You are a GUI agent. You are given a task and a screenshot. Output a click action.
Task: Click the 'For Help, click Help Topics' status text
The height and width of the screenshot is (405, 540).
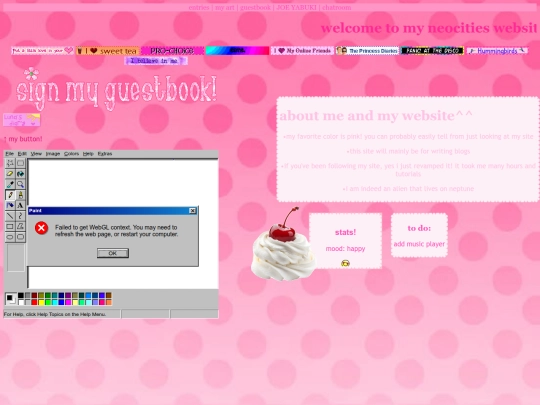pos(55,314)
